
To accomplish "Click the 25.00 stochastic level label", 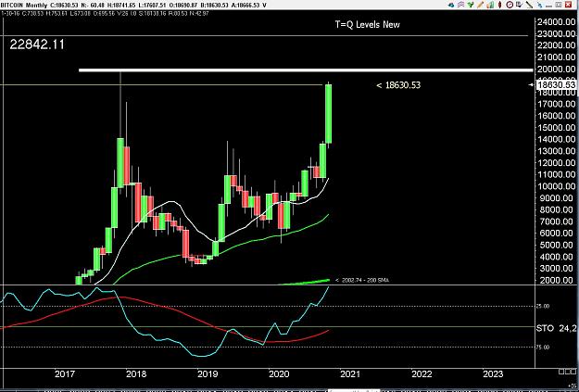I will click(x=542, y=307).
